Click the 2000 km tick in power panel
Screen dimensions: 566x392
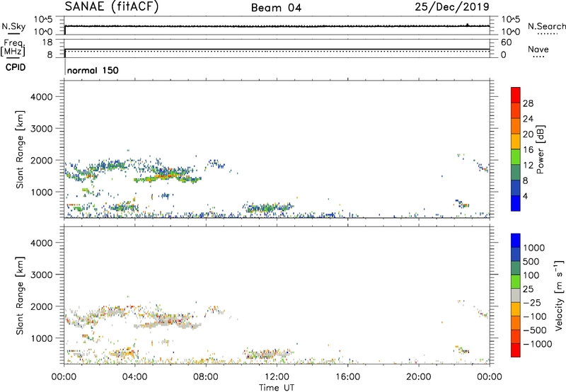[42, 160]
